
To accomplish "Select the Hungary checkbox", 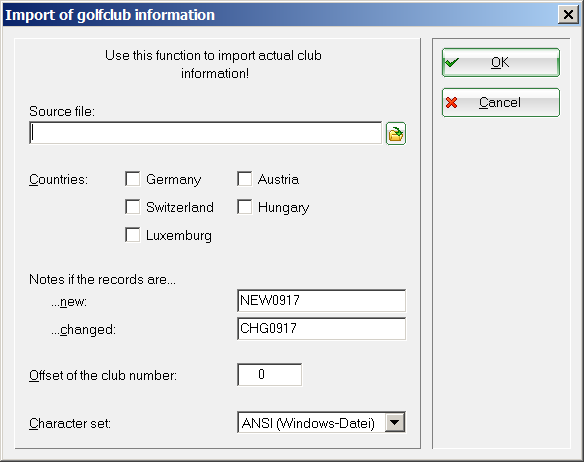I will point(244,207).
